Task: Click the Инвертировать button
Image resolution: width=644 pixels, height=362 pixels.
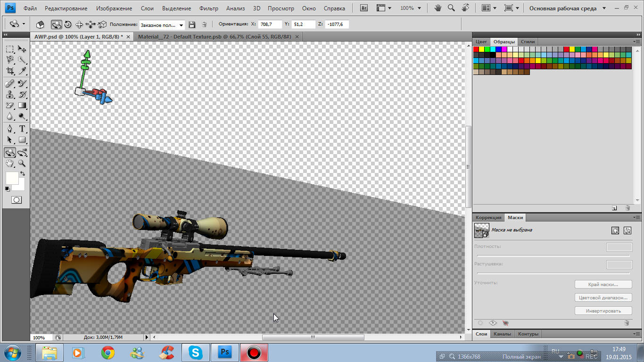Action: point(603,311)
